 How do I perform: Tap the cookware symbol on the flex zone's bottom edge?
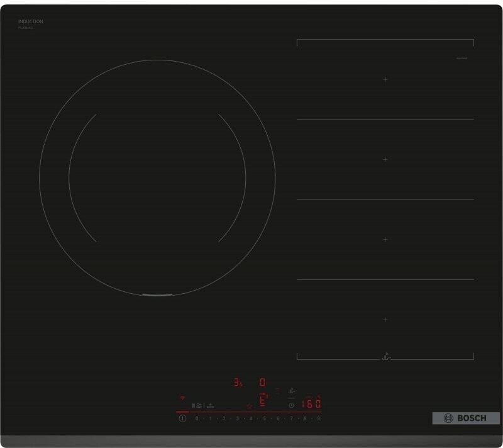385,356
